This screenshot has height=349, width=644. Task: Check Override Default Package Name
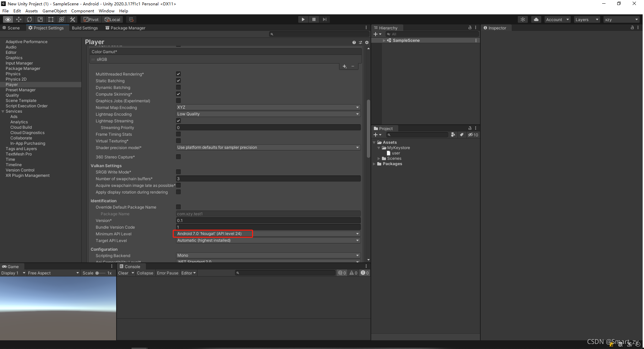[x=178, y=207]
